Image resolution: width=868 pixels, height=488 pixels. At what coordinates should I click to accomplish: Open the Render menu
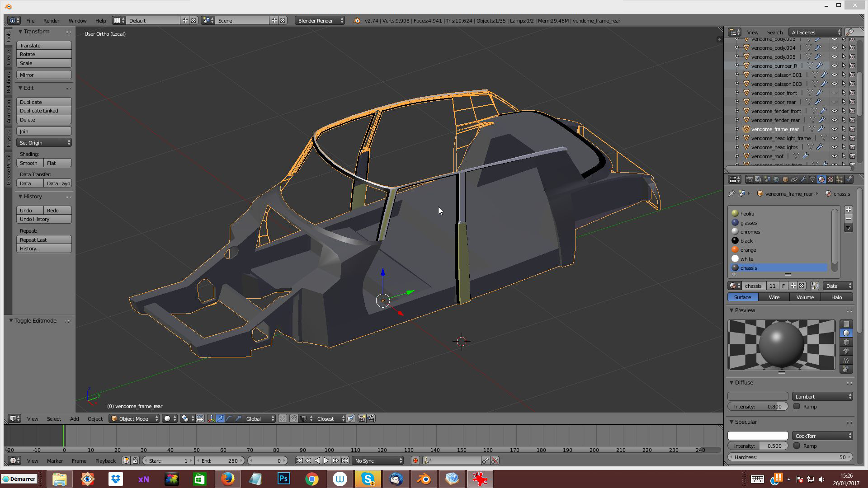pyautogui.click(x=51, y=21)
